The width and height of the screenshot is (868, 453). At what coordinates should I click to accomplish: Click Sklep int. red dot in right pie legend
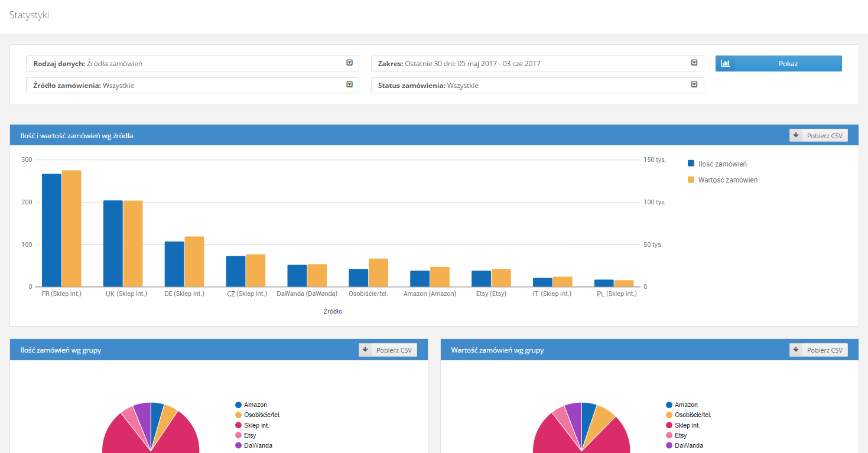coord(669,425)
